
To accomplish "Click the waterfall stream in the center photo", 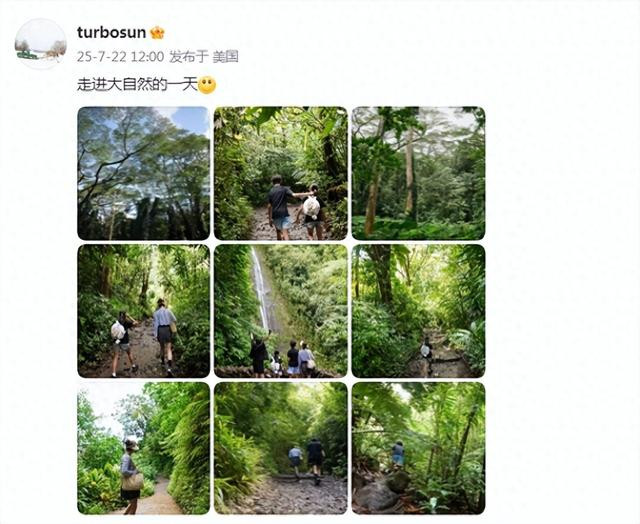I will (260, 289).
